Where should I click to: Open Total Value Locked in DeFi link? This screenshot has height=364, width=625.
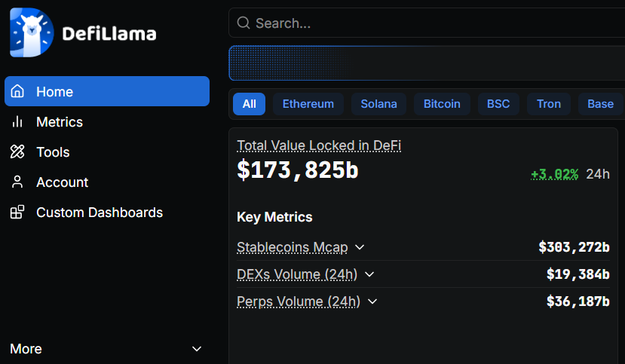click(x=319, y=145)
